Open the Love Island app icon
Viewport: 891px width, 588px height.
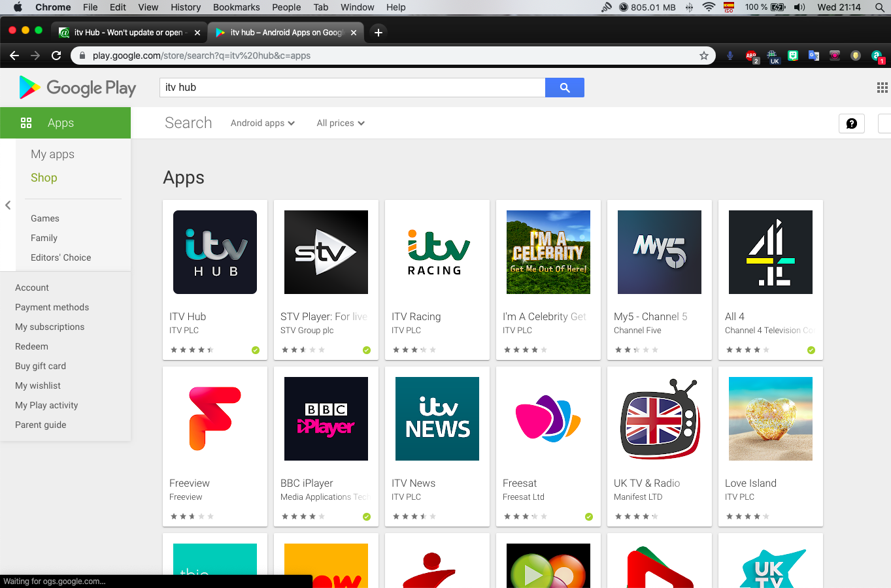(771, 419)
